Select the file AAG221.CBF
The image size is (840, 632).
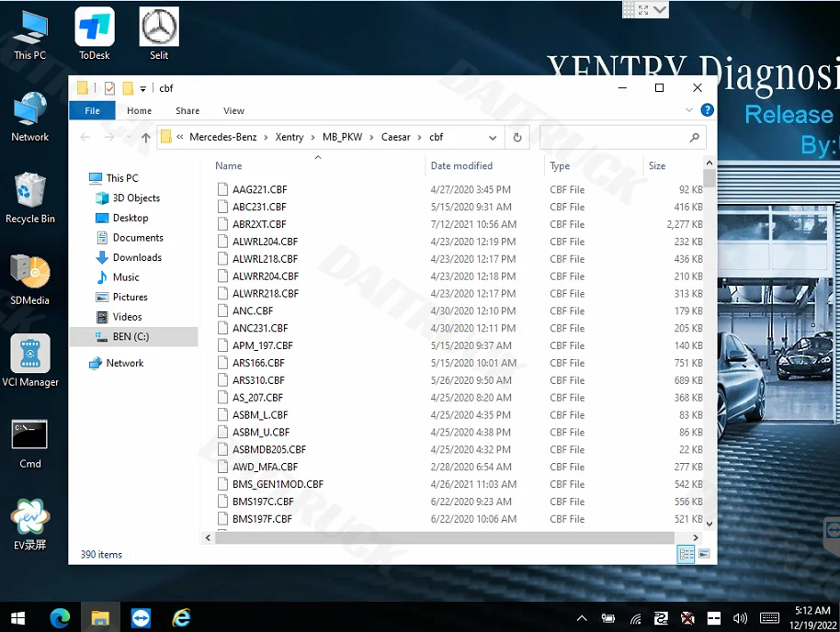click(x=260, y=189)
